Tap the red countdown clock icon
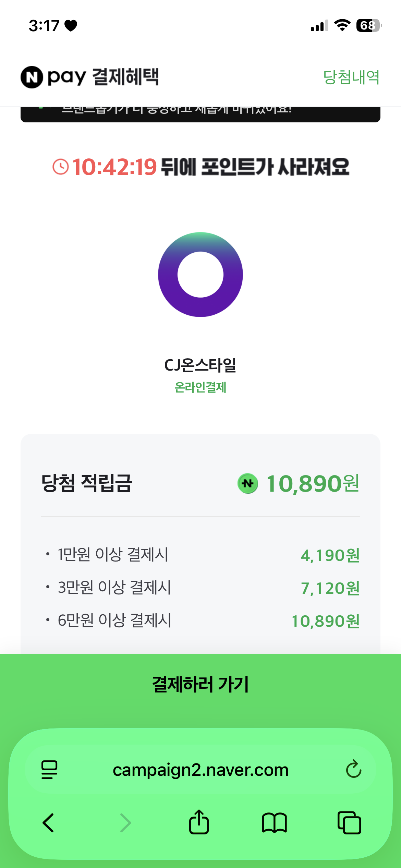Screen dimensions: 401x868 tap(61, 167)
